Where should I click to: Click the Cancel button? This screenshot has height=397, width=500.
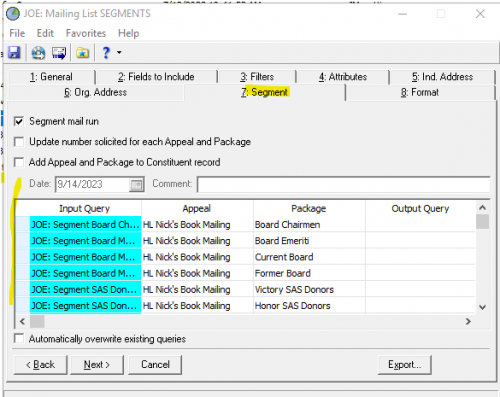pyautogui.click(x=155, y=365)
